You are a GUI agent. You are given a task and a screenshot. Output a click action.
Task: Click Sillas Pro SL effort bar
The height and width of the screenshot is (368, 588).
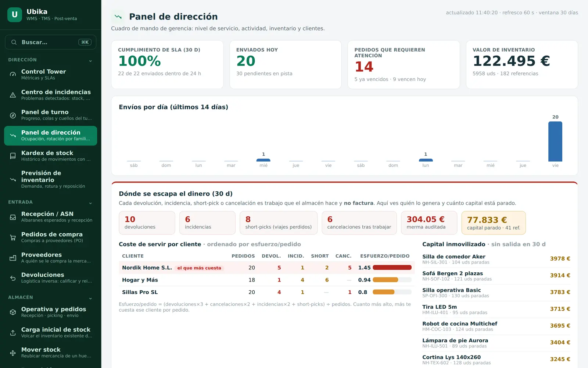pos(392,292)
